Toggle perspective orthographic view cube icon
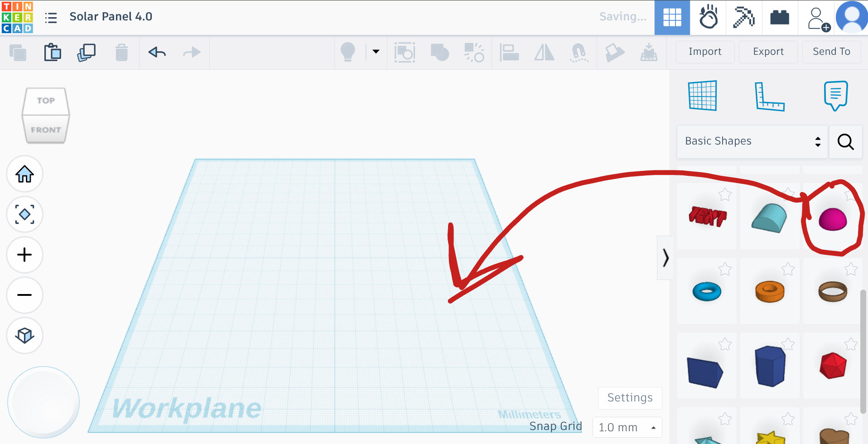Viewport: 868px width, 444px height. (25, 335)
